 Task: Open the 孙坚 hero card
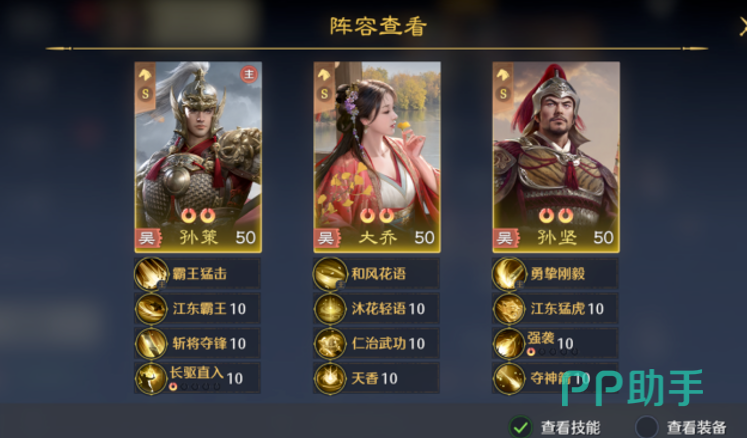tap(556, 157)
